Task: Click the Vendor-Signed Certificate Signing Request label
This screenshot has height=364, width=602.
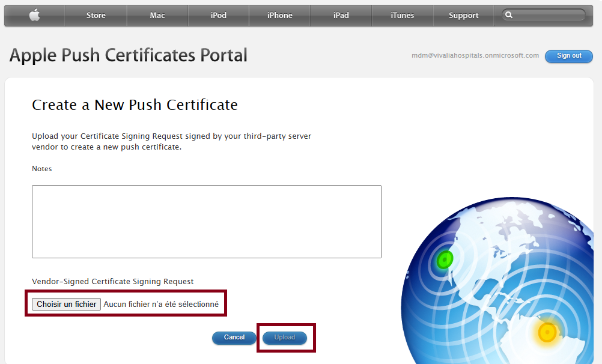Action: [112, 282]
